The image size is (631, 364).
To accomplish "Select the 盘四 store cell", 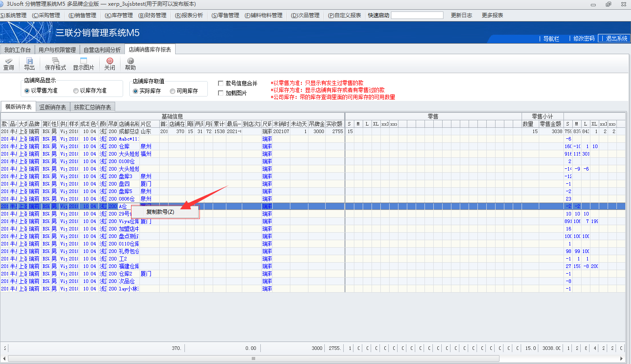I will [x=129, y=184].
